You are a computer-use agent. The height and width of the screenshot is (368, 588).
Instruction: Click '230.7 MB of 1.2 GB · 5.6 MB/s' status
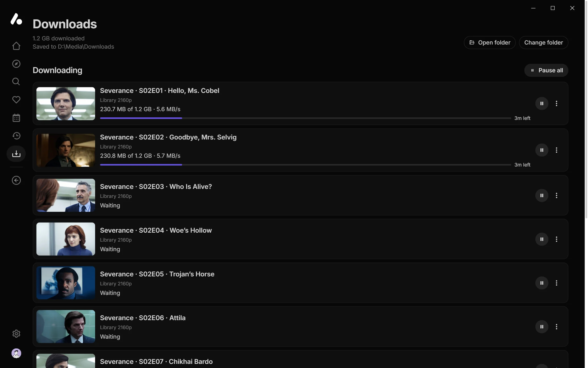pyautogui.click(x=140, y=109)
